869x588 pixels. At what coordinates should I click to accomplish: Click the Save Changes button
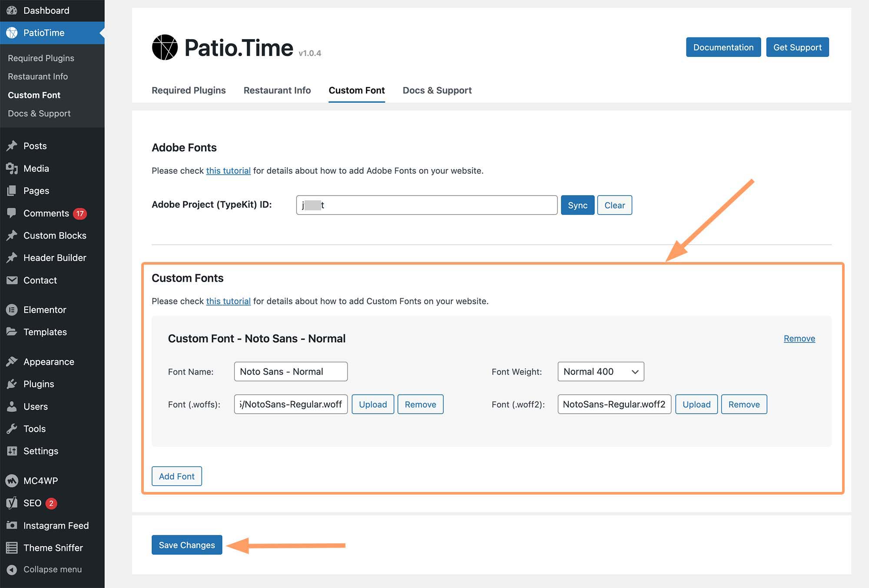click(187, 545)
